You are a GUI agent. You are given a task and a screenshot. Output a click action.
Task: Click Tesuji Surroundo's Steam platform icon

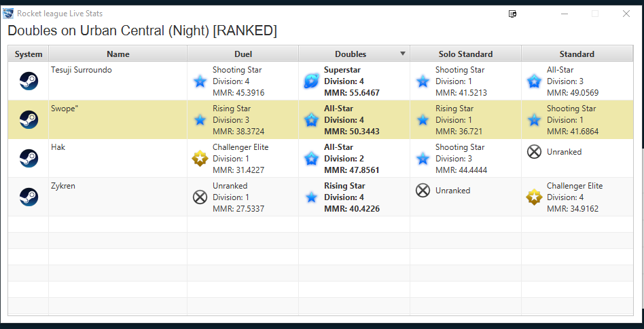click(29, 81)
